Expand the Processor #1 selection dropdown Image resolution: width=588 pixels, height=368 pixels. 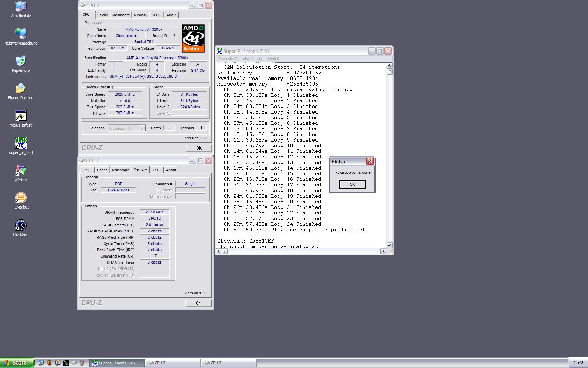142,128
